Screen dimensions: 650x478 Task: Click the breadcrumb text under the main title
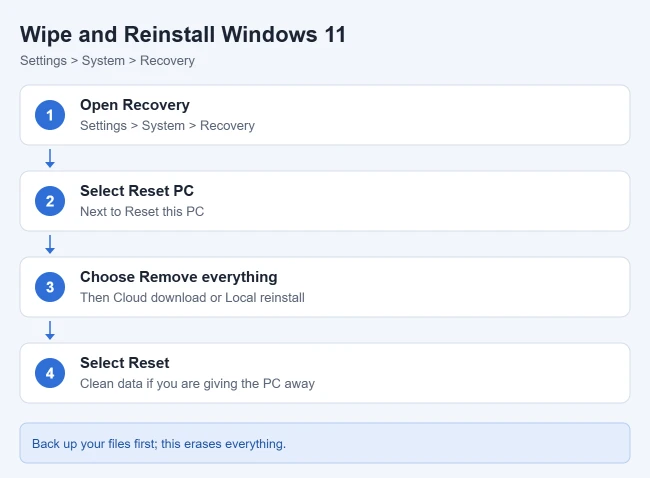click(107, 61)
